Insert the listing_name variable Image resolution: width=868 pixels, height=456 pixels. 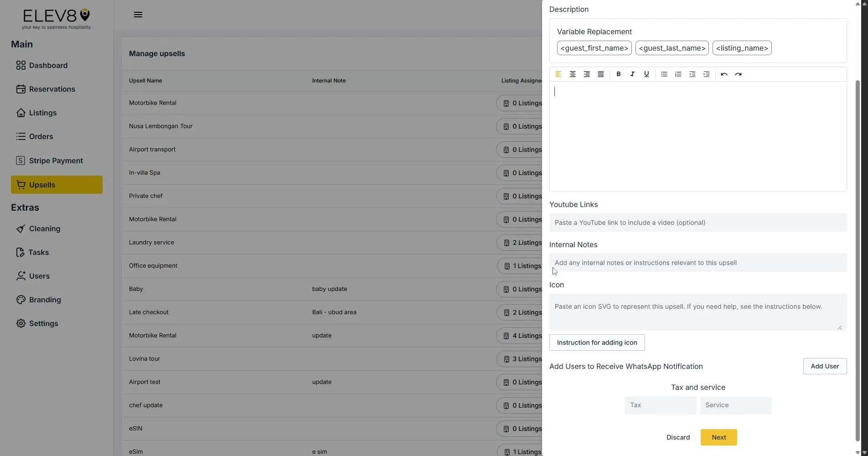(x=742, y=48)
